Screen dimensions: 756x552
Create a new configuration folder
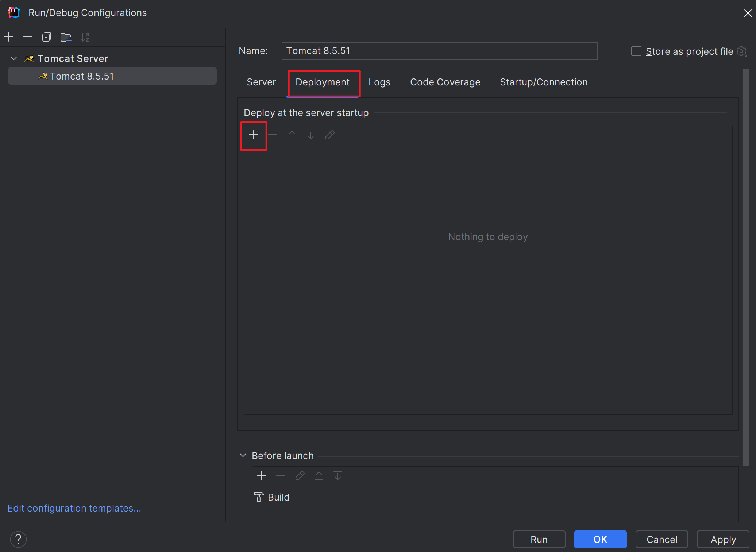[x=66, y=37]
